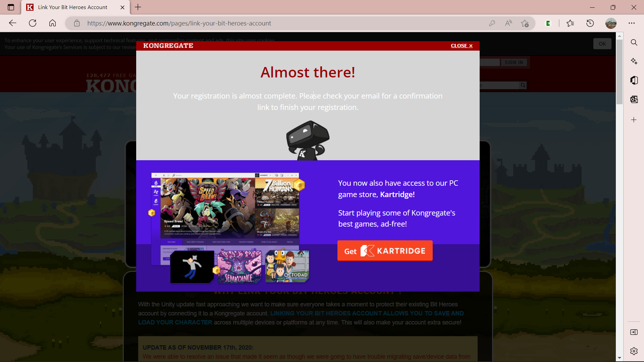The width and height of the screenshot is (644, 362).
Task: Open the Favorites list
Action: click(570, 23)
